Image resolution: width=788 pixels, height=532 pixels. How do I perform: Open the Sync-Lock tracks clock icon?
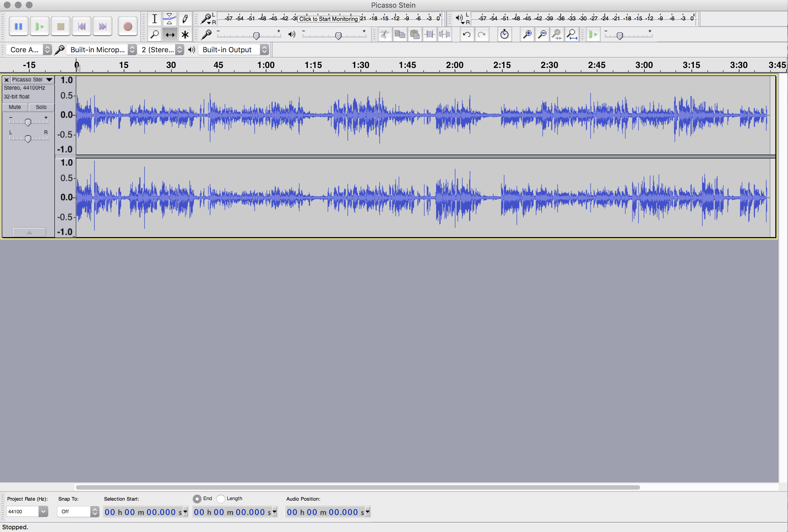pos(504,34)
